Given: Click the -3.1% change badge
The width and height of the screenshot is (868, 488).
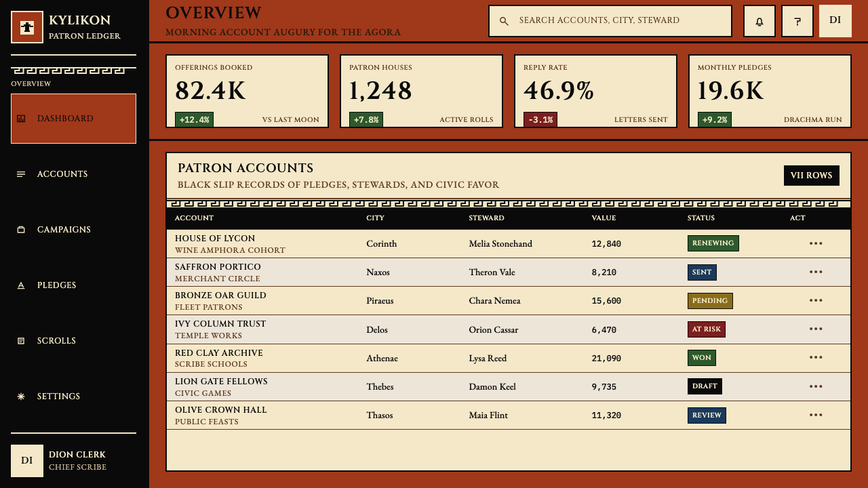Looking at the screenshot, I should coord(540,119).
